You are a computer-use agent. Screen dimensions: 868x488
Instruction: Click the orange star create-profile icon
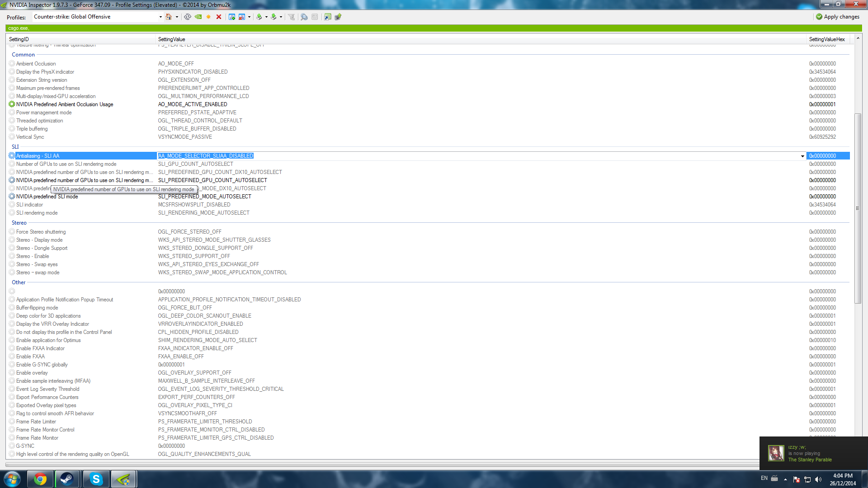tap(208, 17)
